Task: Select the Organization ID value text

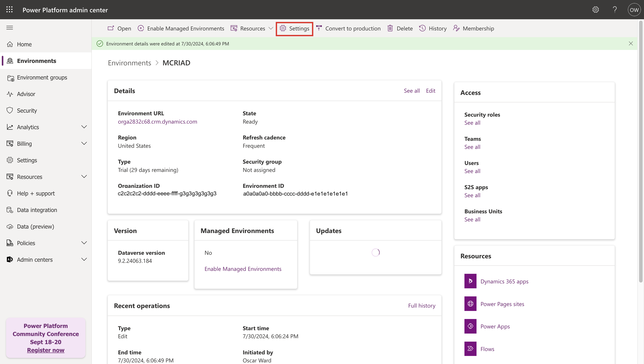Action: tap(167, 193)
